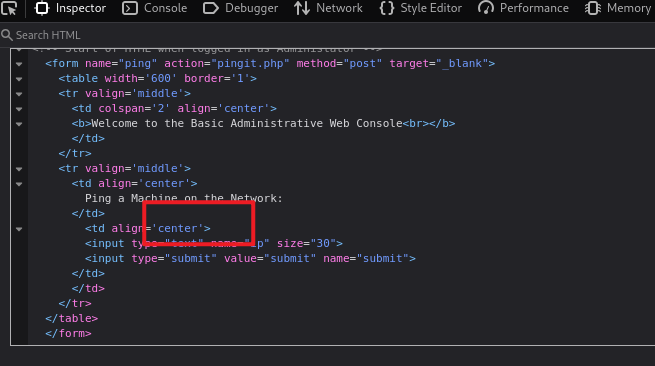This screenshot has height=366, width=655.
Task: Click the action="pingit.php" attribute
Action: (x=227, y=64)
